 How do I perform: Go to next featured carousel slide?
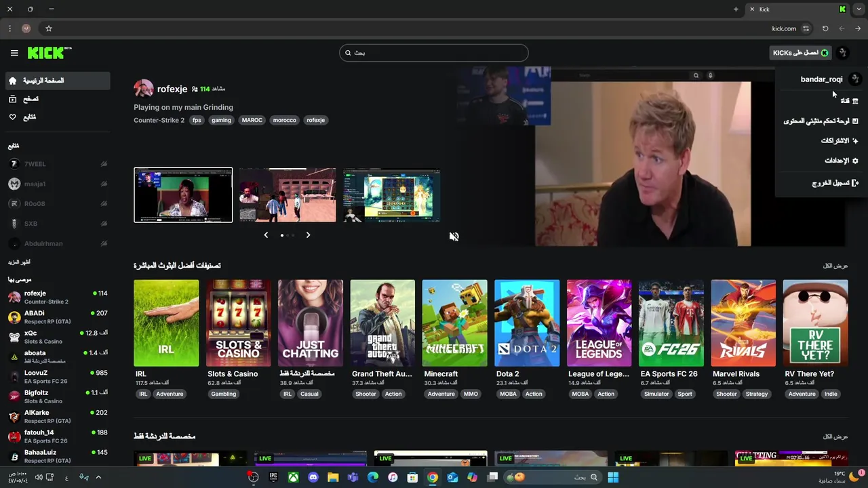tap(308, 235)
